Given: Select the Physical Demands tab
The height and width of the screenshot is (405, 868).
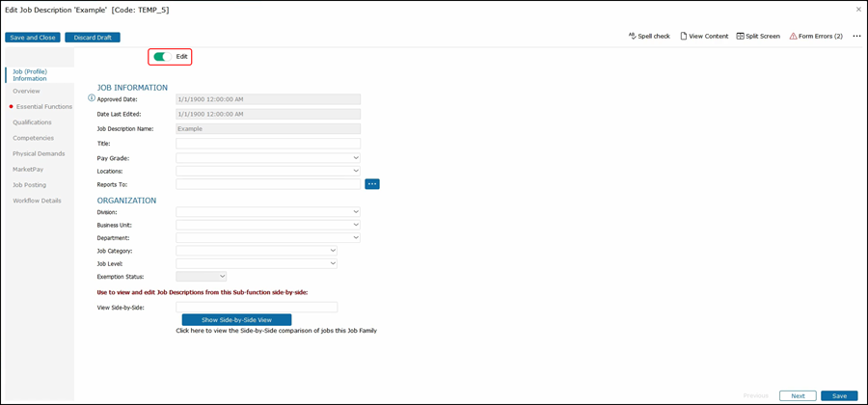Looking at the screenshot, I should 39,153.
